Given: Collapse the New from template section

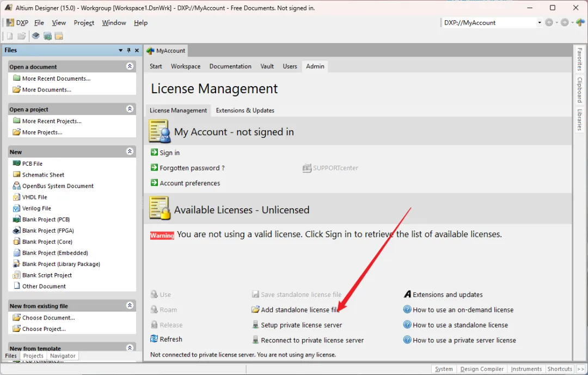Looking at the screenshot, I should click(x=130, y=348).
